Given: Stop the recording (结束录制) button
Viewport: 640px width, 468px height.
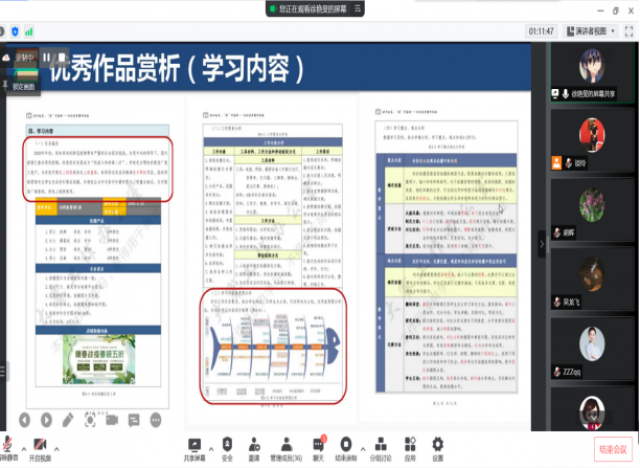Looking at the screenshot, I should (x=348, y=446).
